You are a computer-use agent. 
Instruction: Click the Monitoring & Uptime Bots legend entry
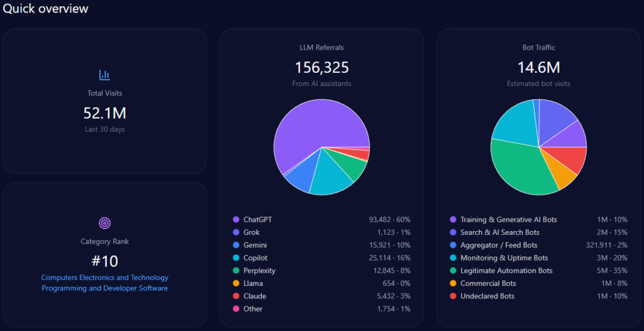pyautogui.click(x=504, y=258)
